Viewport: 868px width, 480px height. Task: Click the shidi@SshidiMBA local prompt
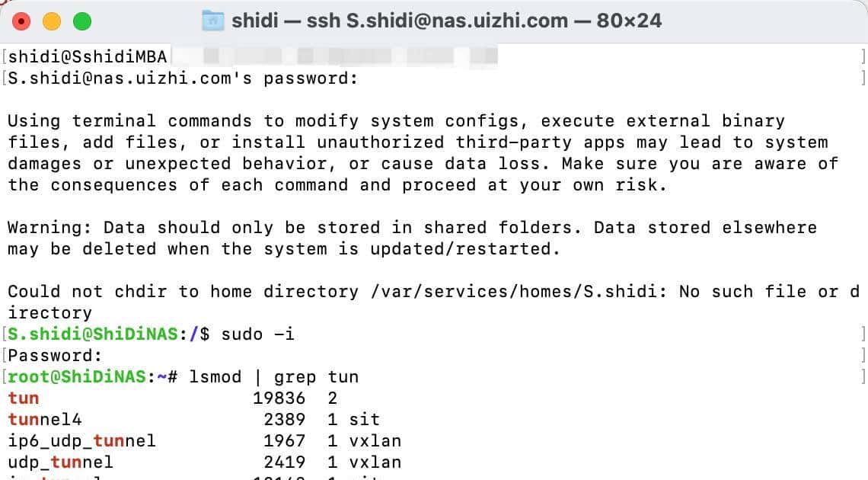(x=88, y=57)
